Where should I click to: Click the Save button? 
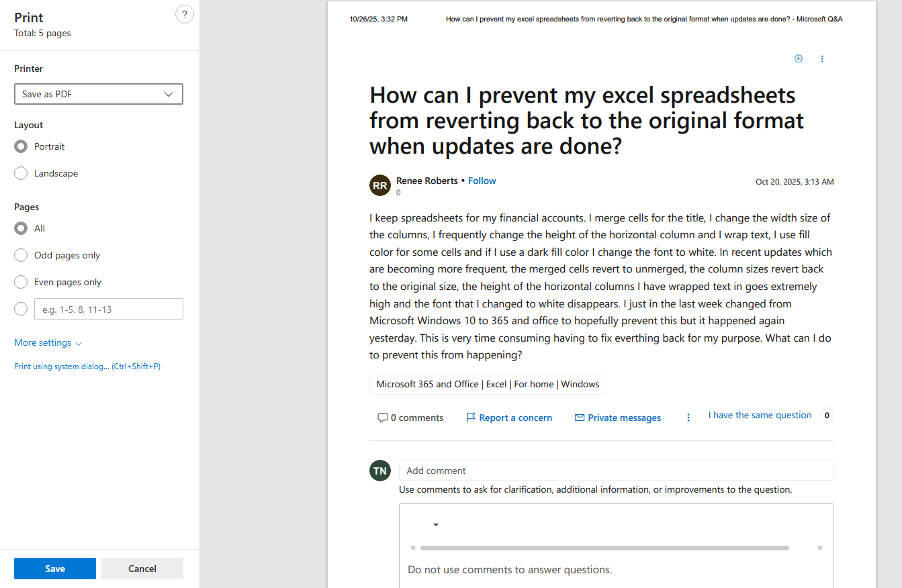pos(55,569)
